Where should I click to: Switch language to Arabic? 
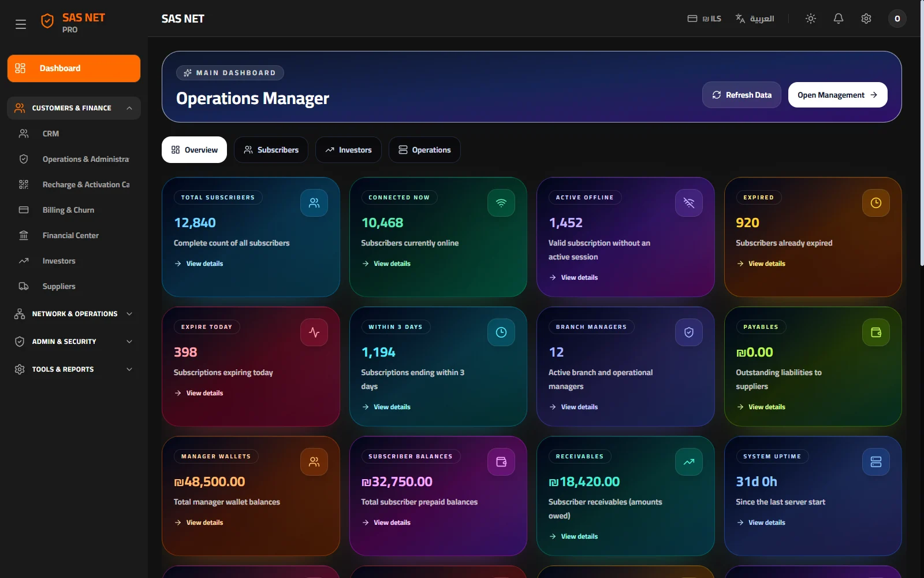click(755, 18)
